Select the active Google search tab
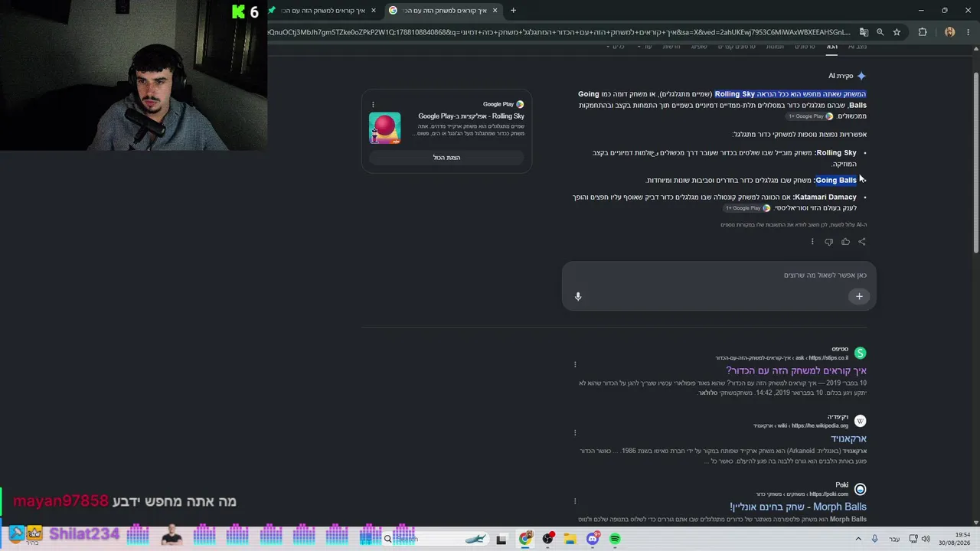 443,11
